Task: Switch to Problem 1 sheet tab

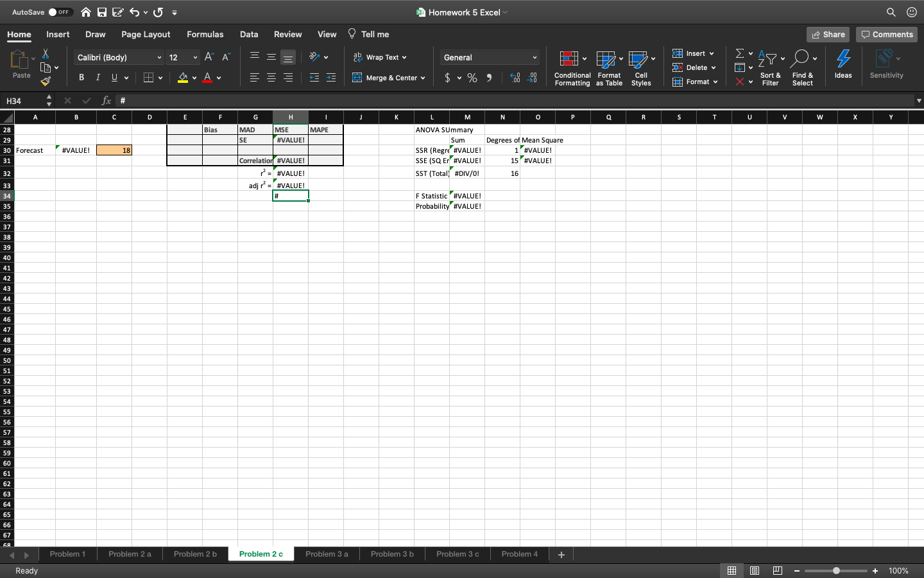Action: click(67, 554)
